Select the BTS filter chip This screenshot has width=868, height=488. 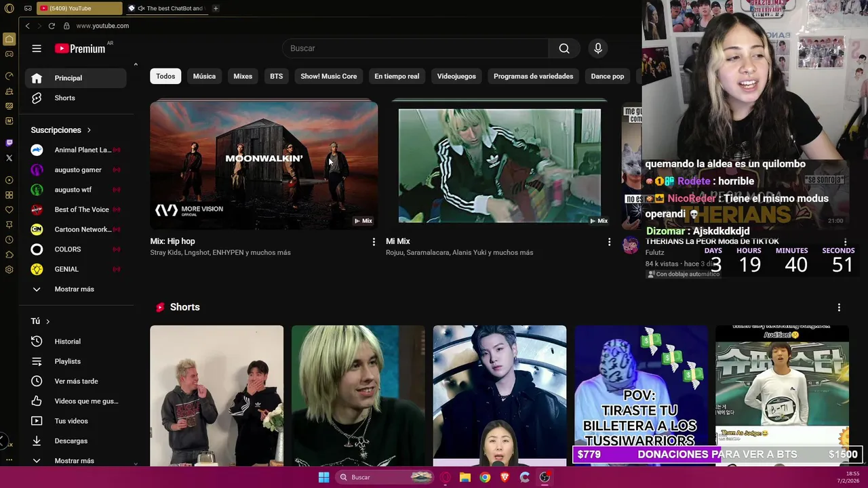click(x=276, y=76)
